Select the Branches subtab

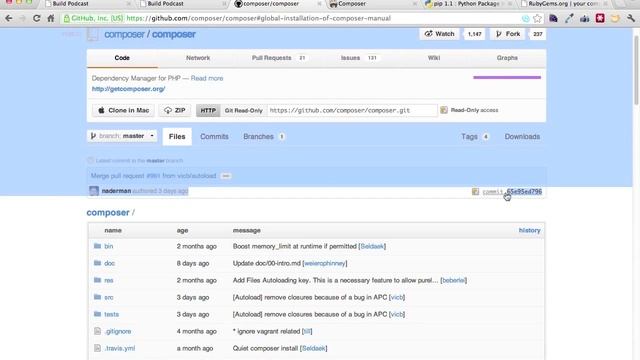(264, 137)
